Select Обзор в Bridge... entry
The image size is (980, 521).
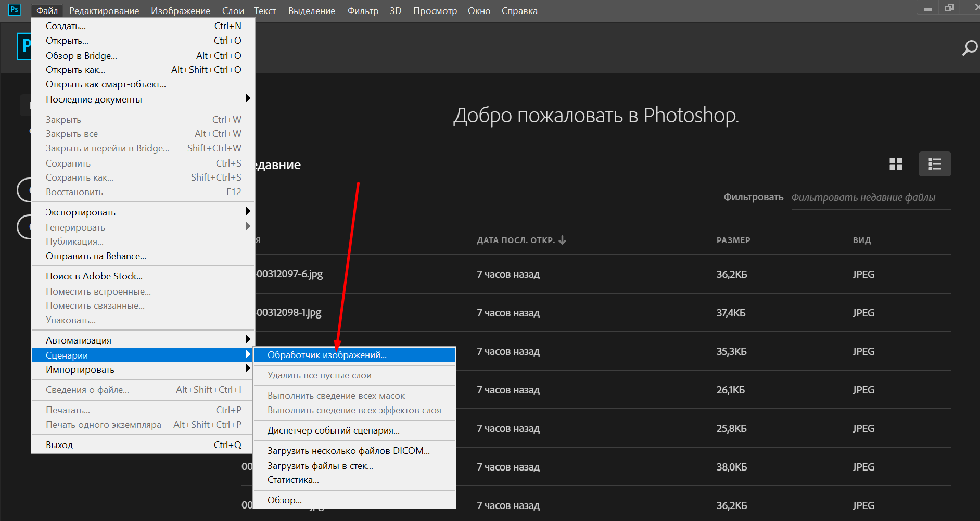pos(143,55)
